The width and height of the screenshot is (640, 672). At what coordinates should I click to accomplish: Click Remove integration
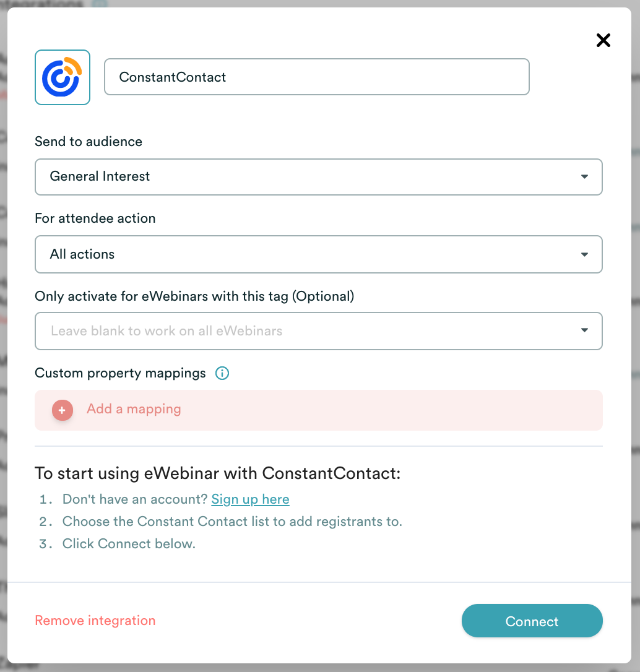[95, 621]
